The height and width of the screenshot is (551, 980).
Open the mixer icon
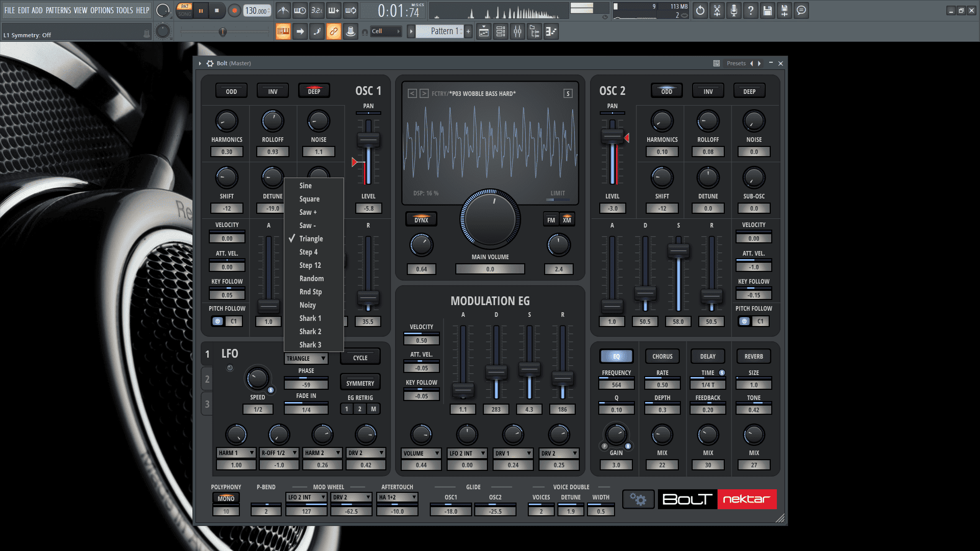click(x=518, y=32)
